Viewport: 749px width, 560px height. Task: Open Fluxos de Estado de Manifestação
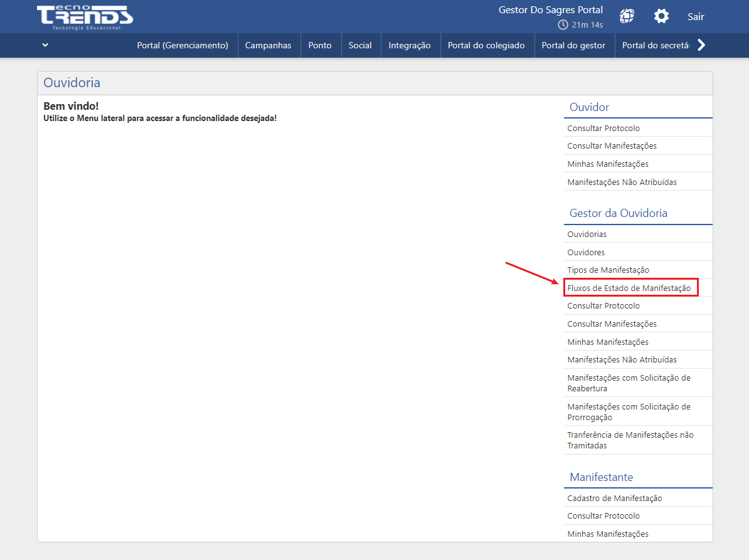tap(629, 288)
